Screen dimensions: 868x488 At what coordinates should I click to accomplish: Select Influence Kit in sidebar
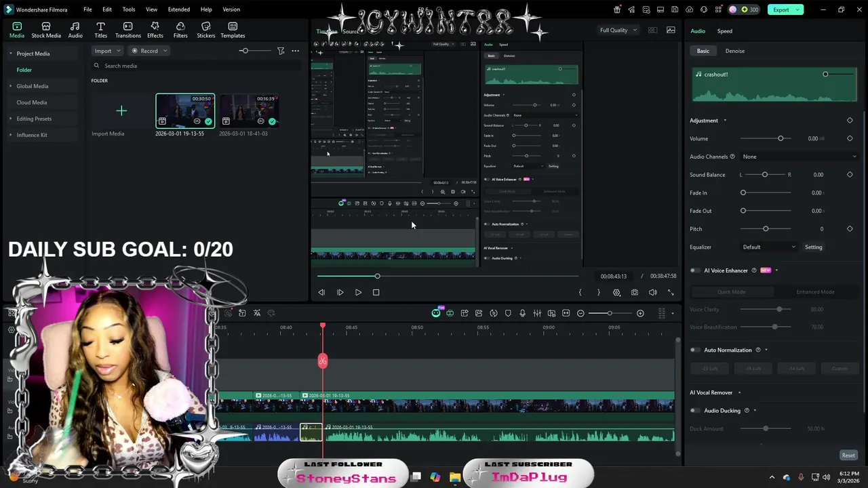(32, 135)
